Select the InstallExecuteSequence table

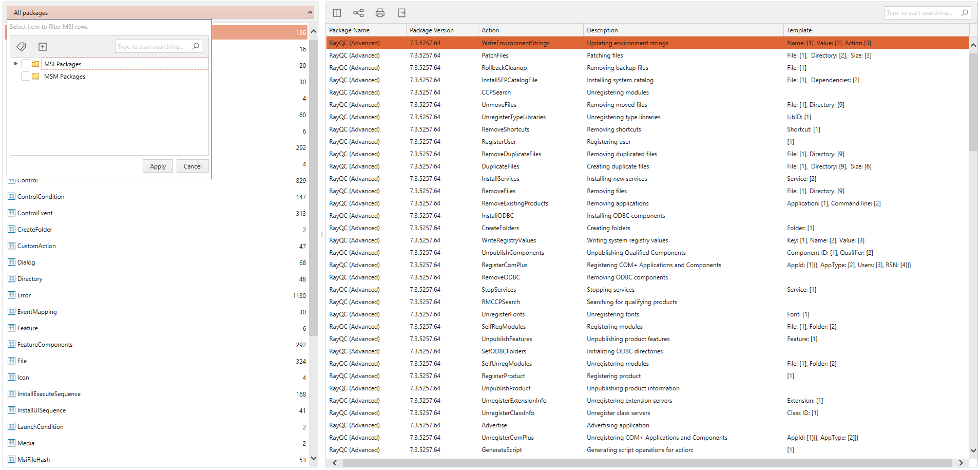tap(49, 394)
